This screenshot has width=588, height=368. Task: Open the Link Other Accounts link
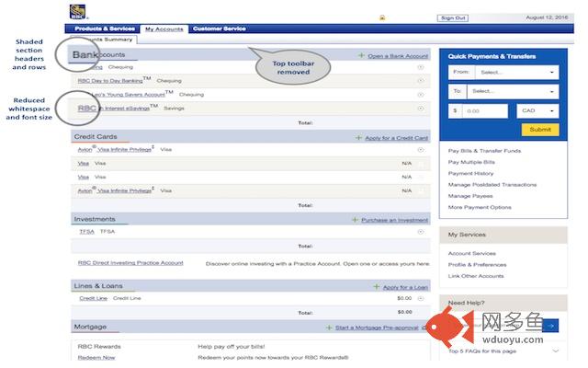click(x=476, y=276)
